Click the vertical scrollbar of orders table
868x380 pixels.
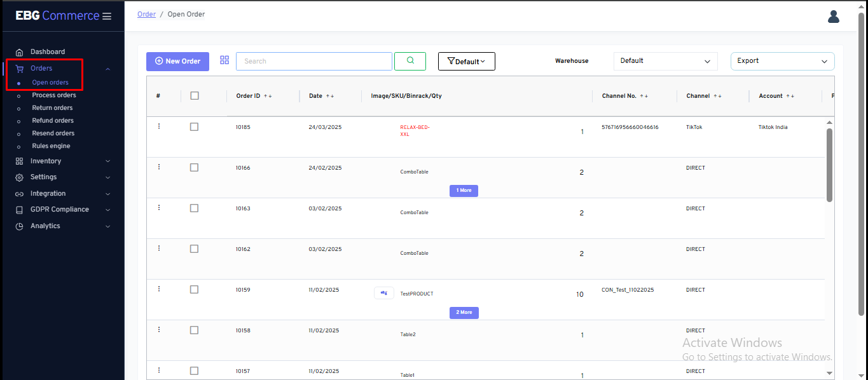[829, 165]
